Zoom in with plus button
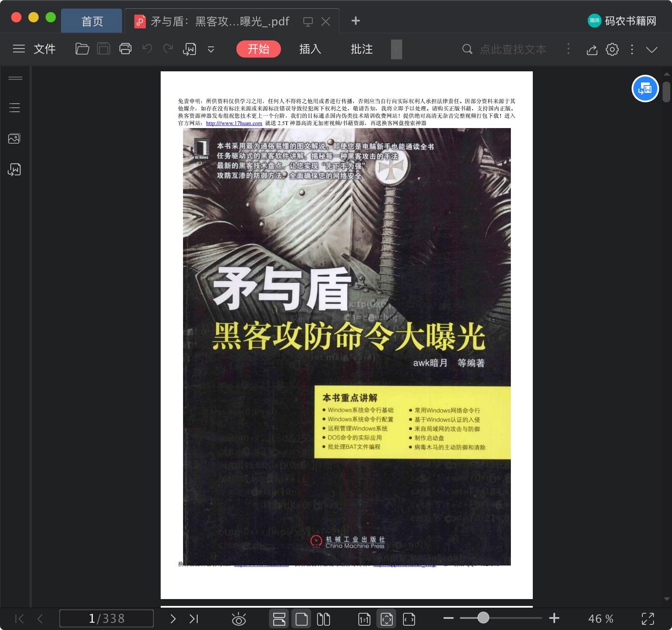The height and width of the screenshot is (630, 672). (554, 618)
